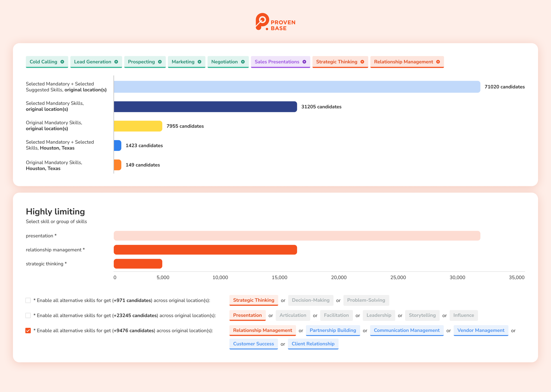Select the pale presentation skill bar
Screen dimensions: 551x392
[297, 236]
